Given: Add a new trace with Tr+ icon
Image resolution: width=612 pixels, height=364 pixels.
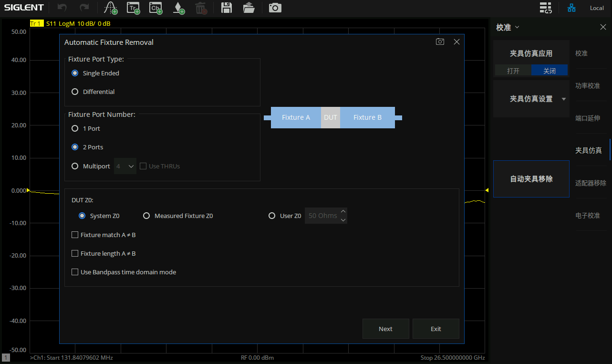Looking at the screenshot, I should 133,8.
